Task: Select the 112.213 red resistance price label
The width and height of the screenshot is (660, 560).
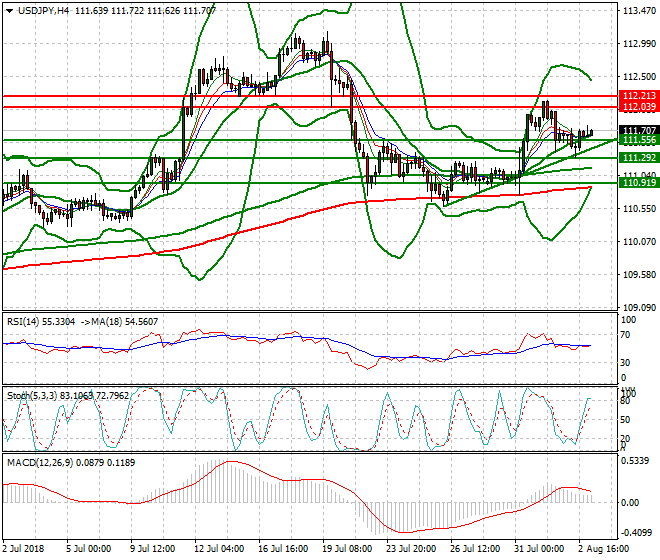Action: [x=639, y=96]
